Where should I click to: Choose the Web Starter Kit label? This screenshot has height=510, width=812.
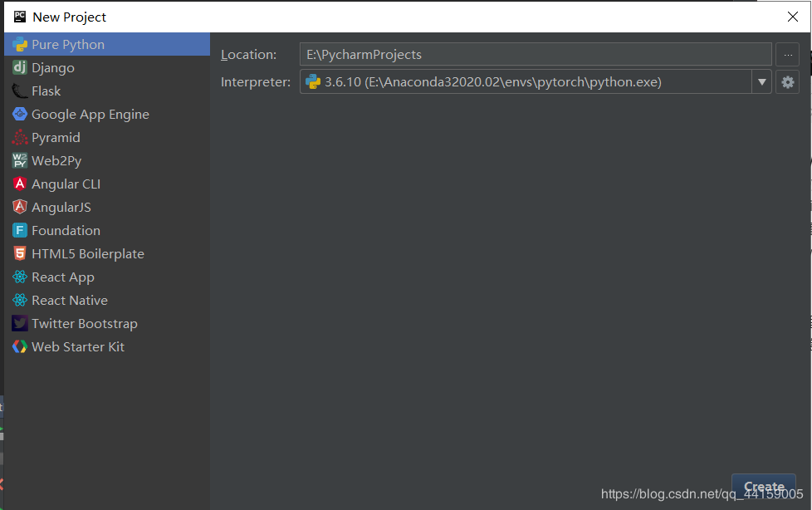click(x=78, y=346)
